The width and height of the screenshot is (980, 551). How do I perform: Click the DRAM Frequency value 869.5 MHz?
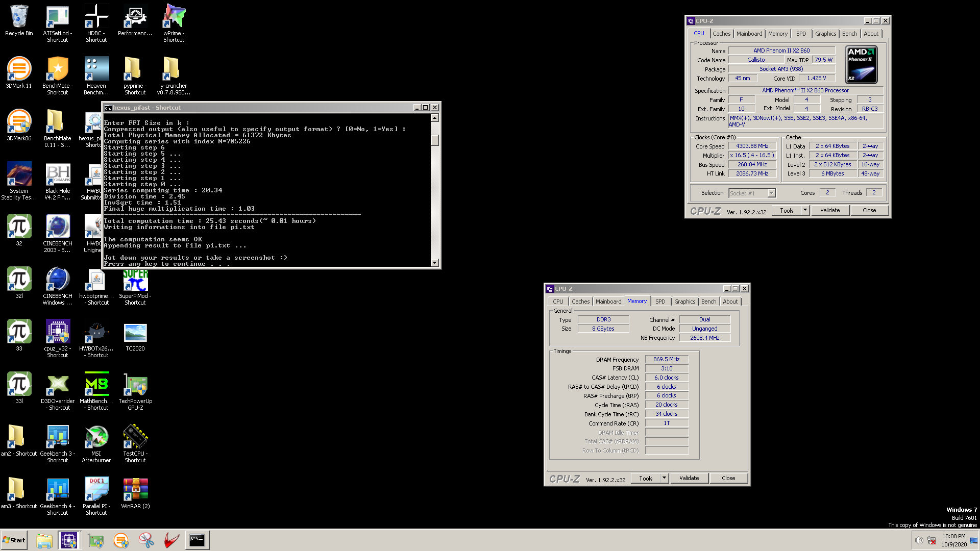click(666, 359)
